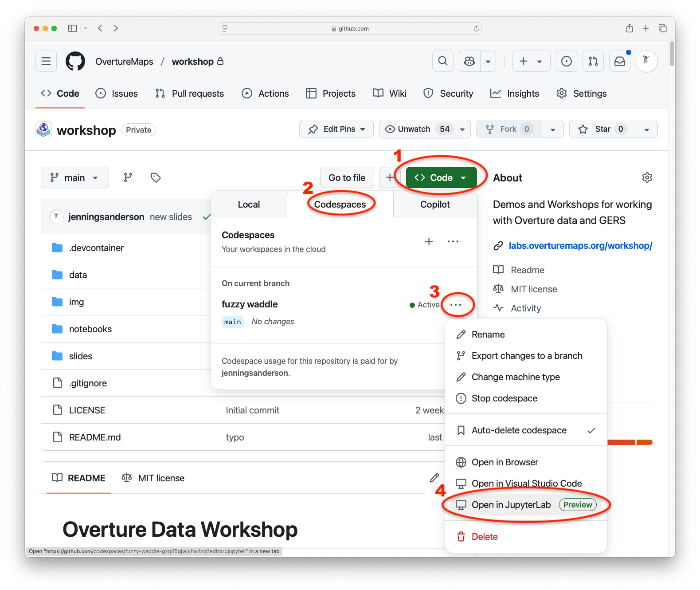This screenshot has height=590, width=700.
Task: Open the pull requests icon in header
Action: [x=593, y=61]
